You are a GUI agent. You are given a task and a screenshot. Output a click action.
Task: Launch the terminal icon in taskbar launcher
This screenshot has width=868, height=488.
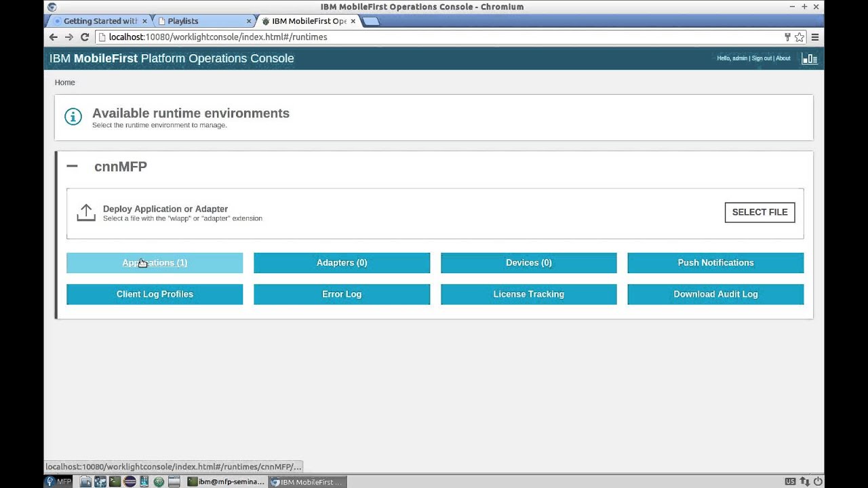click(115, 482)
